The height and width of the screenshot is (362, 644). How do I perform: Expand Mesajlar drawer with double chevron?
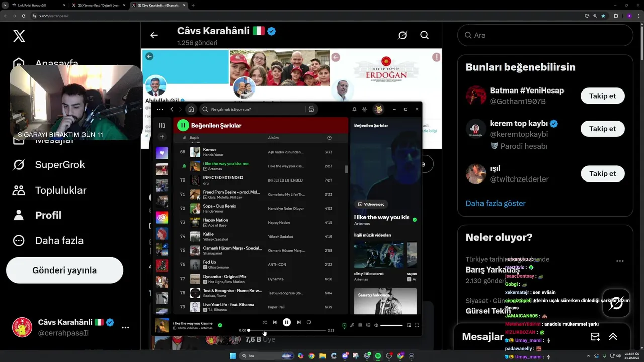point(613,337)
